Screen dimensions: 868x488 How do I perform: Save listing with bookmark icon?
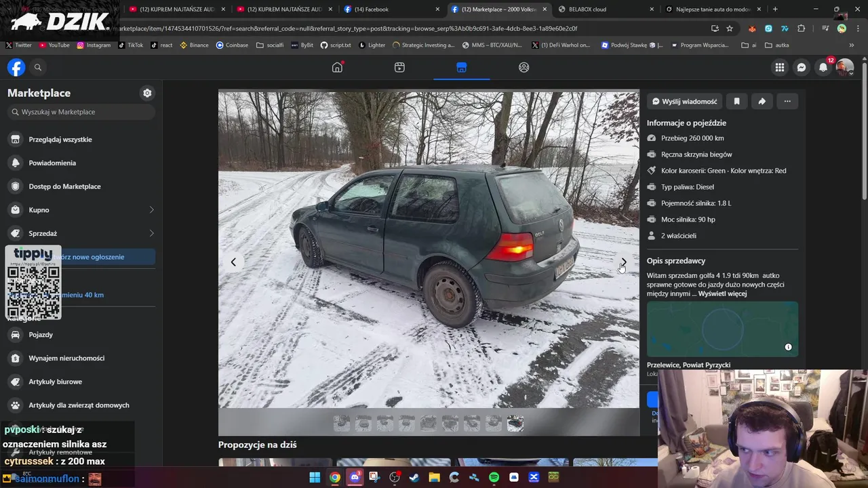click(x=736, y=101)
